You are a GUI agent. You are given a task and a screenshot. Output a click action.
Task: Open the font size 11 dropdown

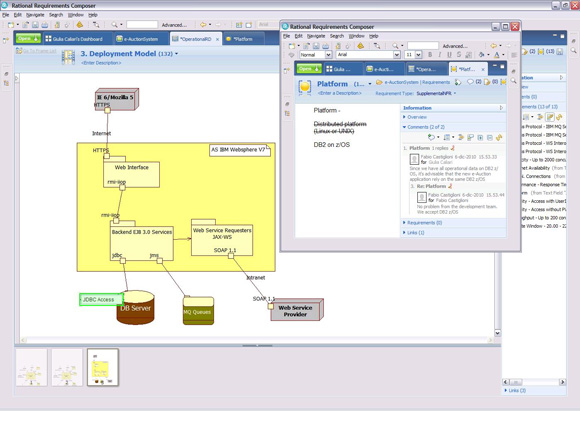[418, 55]
